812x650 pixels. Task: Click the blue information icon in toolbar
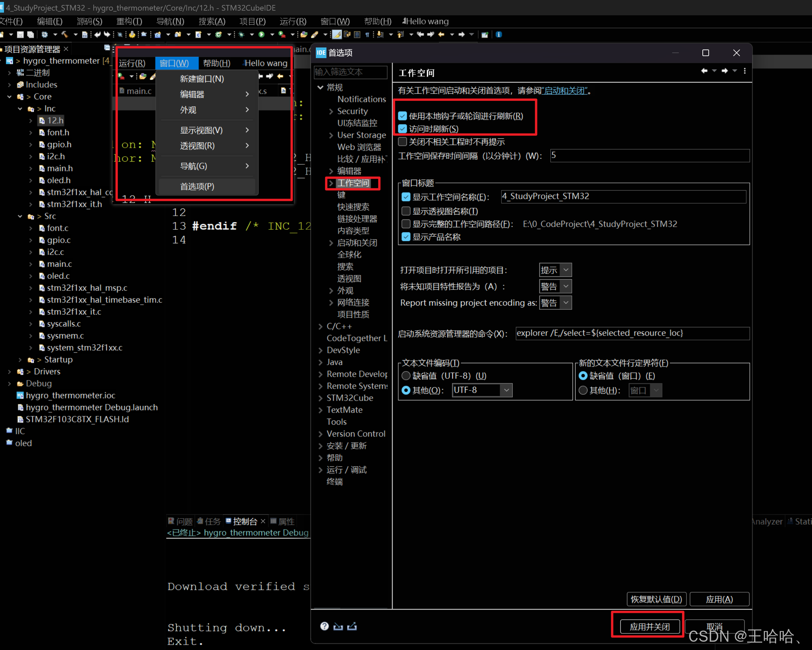point(498,35)
